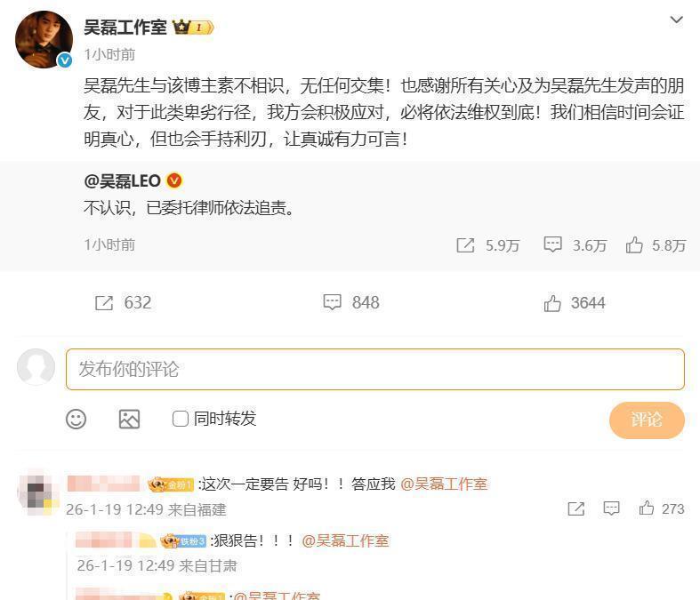Open the emoji picker smiley icon
This screenshot has height=600, width=700.
tap(76, 419)
